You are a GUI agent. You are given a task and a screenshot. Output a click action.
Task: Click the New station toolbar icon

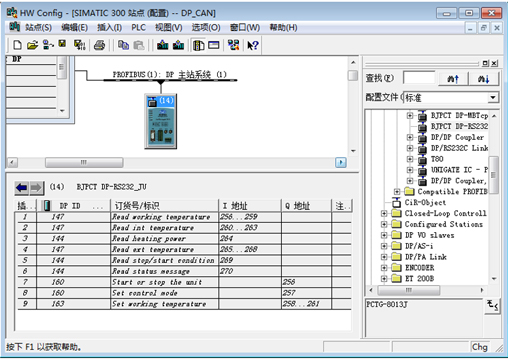click(x=17, y=45)
